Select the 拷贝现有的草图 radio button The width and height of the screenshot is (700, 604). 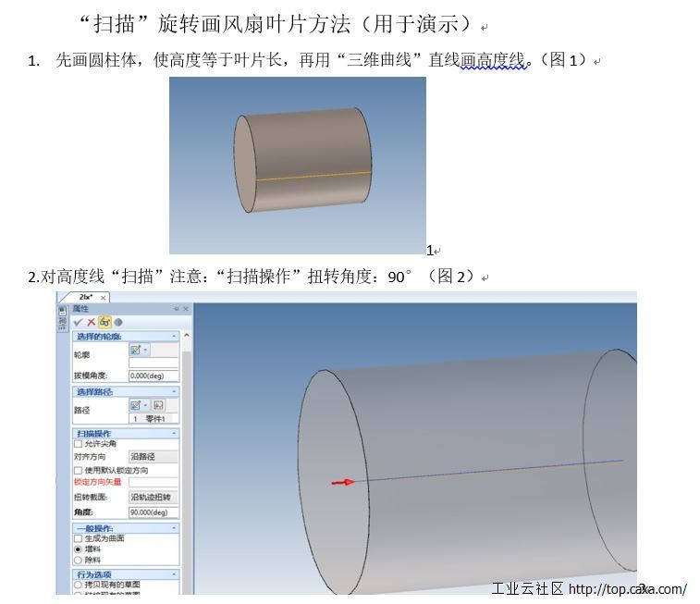[x=78, y=585]
